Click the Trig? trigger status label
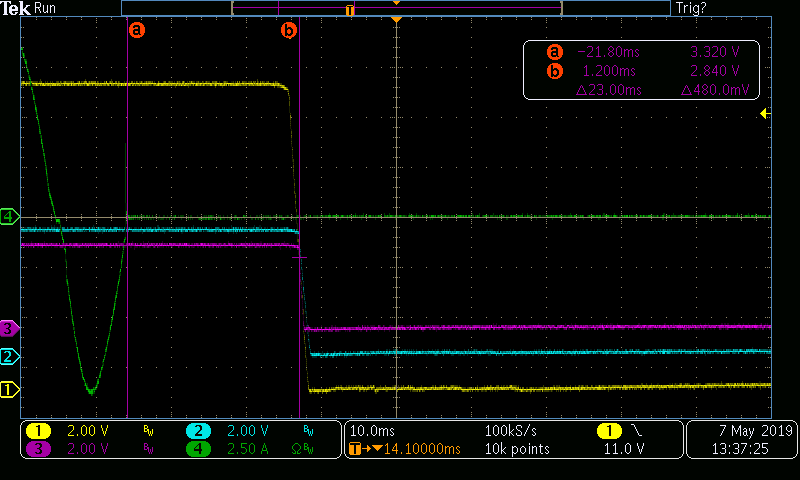Screen dimensions: 800x480 pos(690,8)
